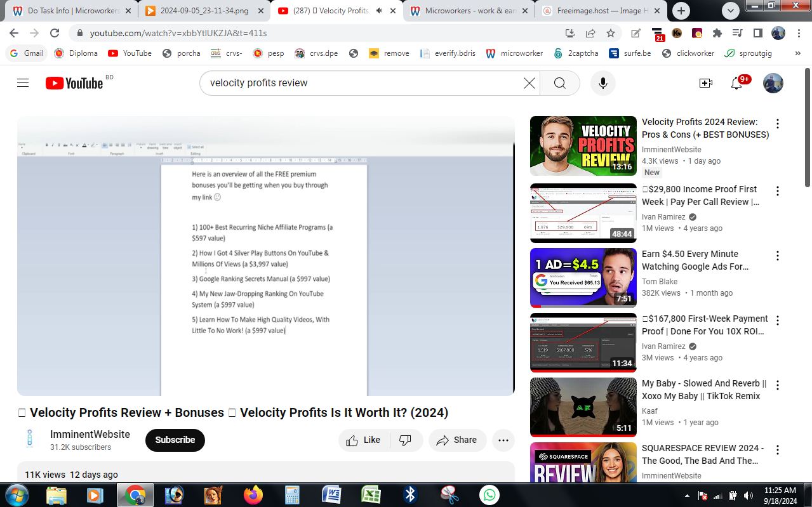
Task: Open Velocity Profits Review thumbnail 13:16
Action: pyautogui.click(x=583, y=146)
